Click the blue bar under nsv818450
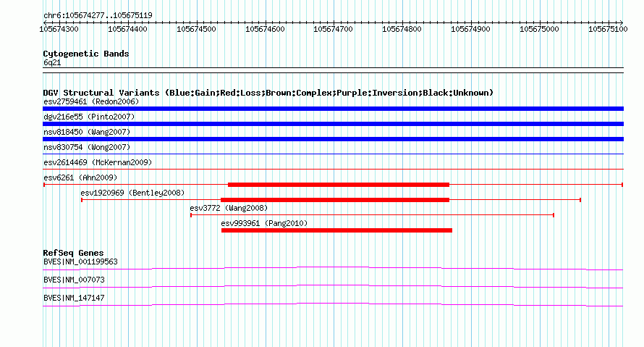 [x=333, y=139]
